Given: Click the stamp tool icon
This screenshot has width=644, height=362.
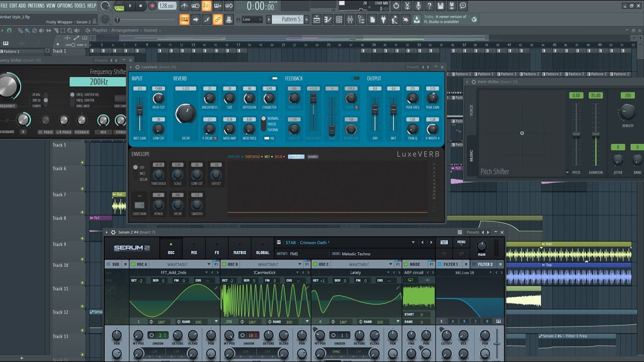Looking at the screenshot, I should [229, 20].
